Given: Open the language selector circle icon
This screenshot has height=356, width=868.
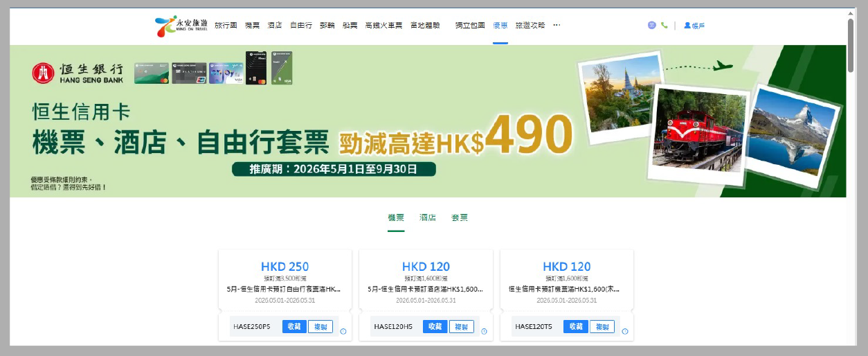Looking at the screenshot, I should 651,26.
